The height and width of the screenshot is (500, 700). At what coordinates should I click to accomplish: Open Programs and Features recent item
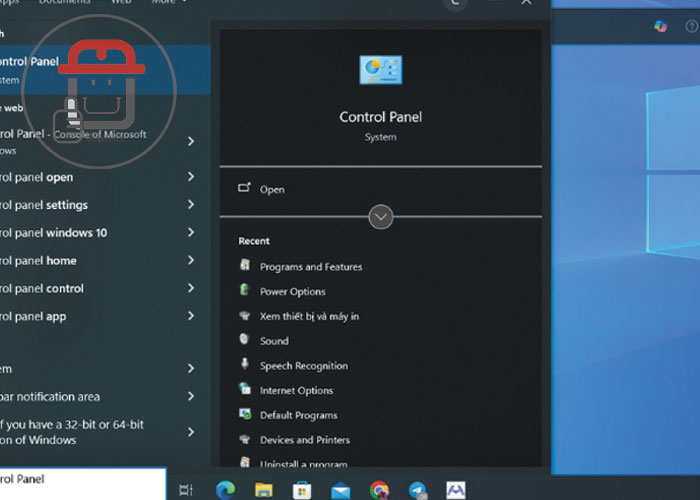tap(311, 267)
